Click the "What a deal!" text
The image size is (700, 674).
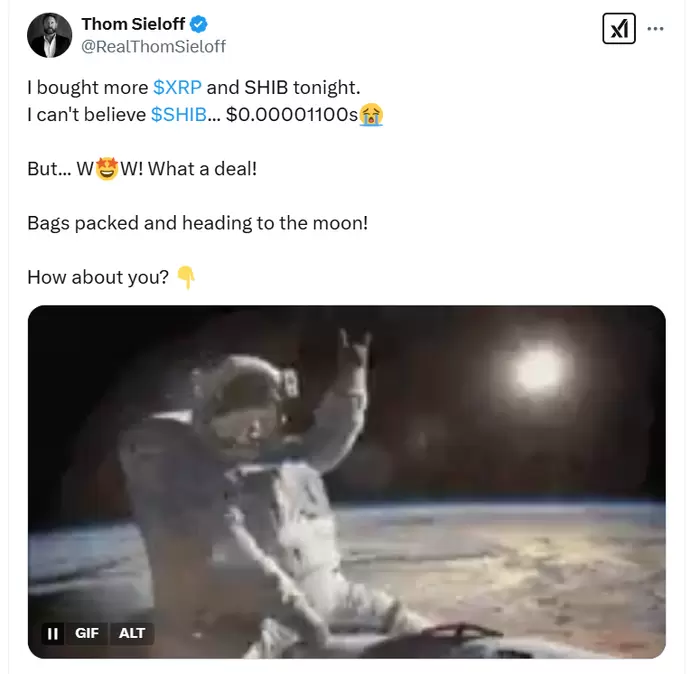click(202, 169)
